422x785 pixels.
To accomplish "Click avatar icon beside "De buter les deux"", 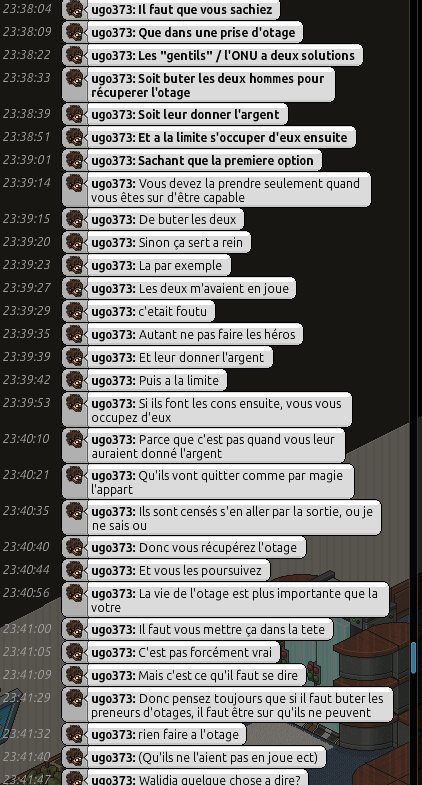I will (x=75, y=219).
